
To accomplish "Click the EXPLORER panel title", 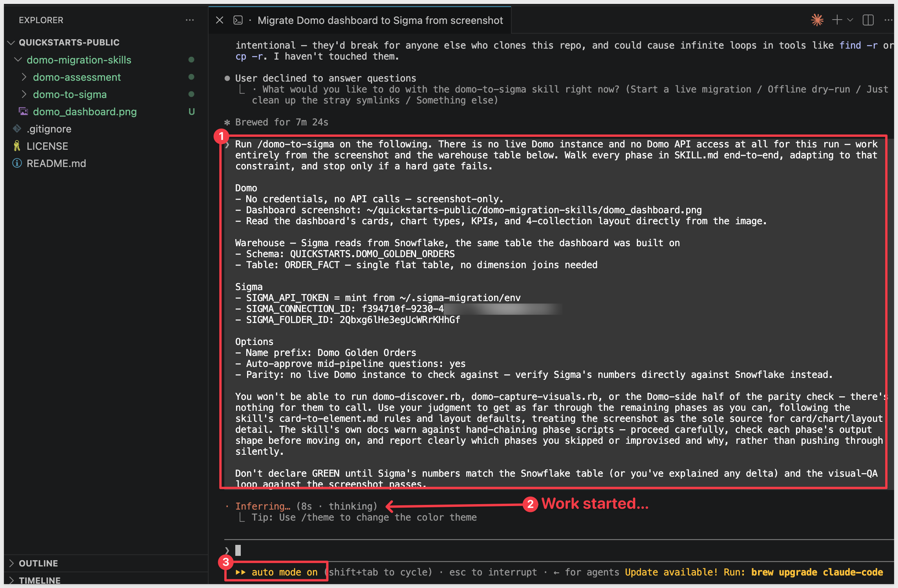I will tap(41, 20).
